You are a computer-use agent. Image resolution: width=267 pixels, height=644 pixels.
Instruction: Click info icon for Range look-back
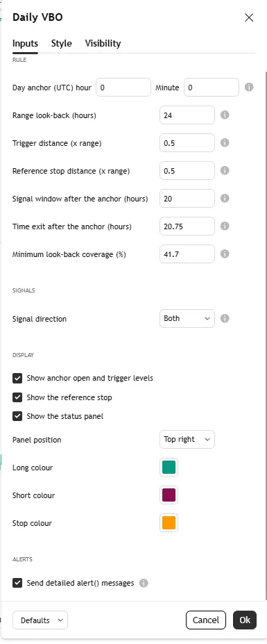coord(225,115)
